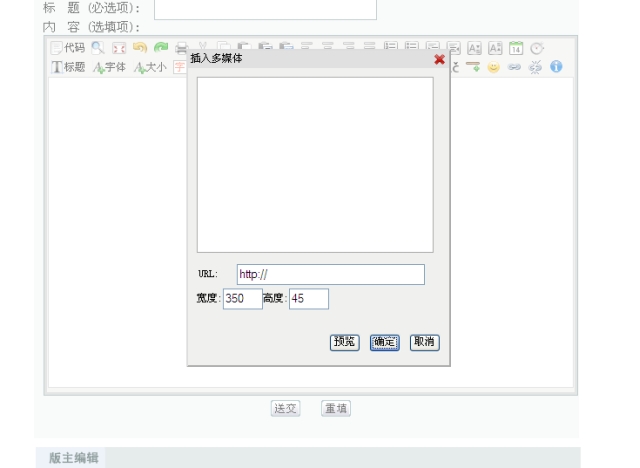
Task: Close the 插入多媒体 dialog with red X
Action: point(440,59)
